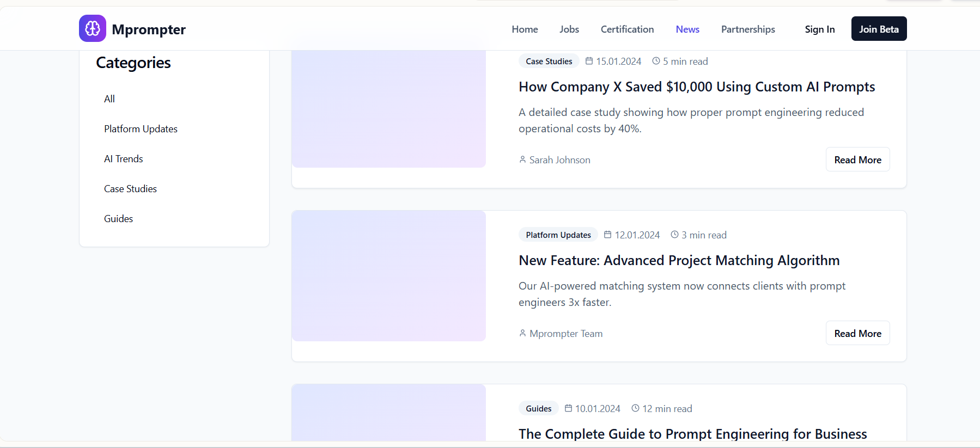This screenshot has width=980, height=448.
Task: Click clock icon beside 3 min read
Action: point(674,235)
